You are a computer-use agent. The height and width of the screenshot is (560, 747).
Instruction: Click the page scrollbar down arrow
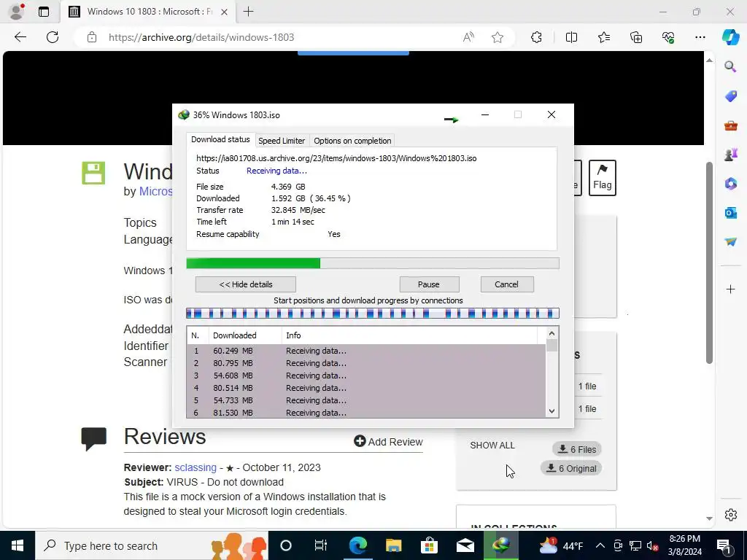(x=709, y=518)
